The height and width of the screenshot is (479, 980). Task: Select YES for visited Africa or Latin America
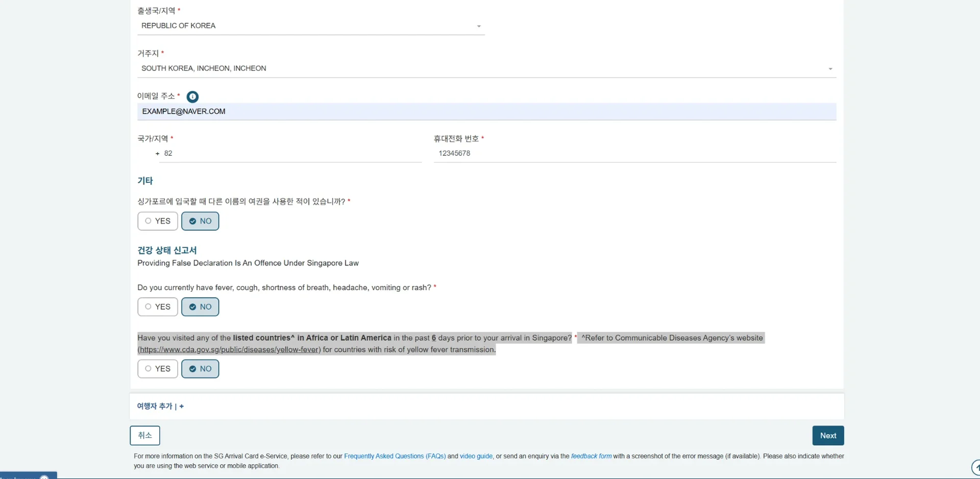tap(157, 369)
